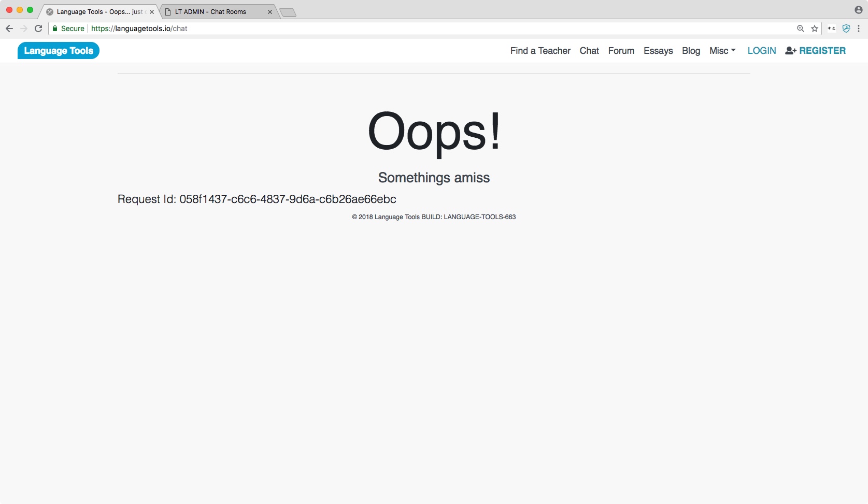Bookmark this page with the star icon
The image size is (868, 504).
815,28
